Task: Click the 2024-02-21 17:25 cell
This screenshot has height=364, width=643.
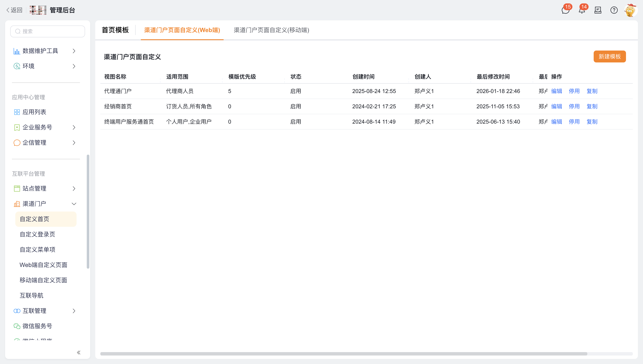Action: [x=374, y=106]
